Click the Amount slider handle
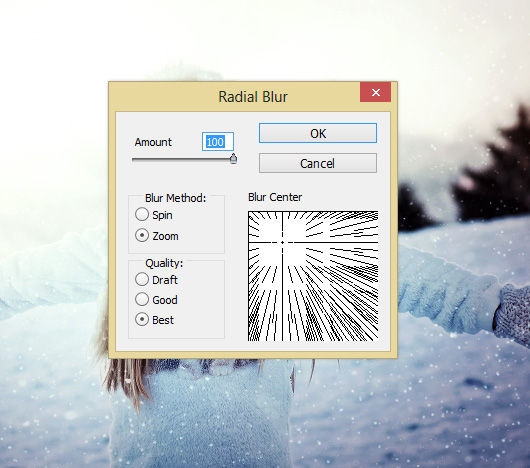Image resolution: width=530 pixels, height=468 pixels. point(233,158)
